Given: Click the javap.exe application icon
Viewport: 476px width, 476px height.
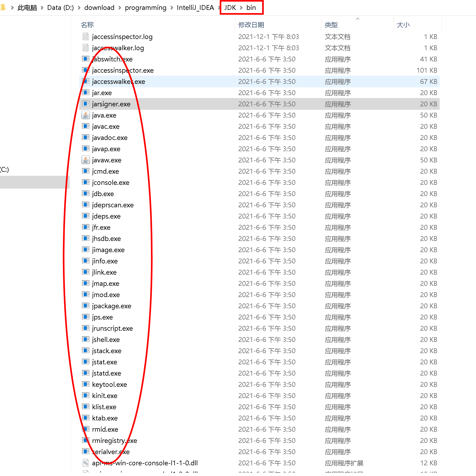Looking at the screenshot, I should [x=85, y=149].
